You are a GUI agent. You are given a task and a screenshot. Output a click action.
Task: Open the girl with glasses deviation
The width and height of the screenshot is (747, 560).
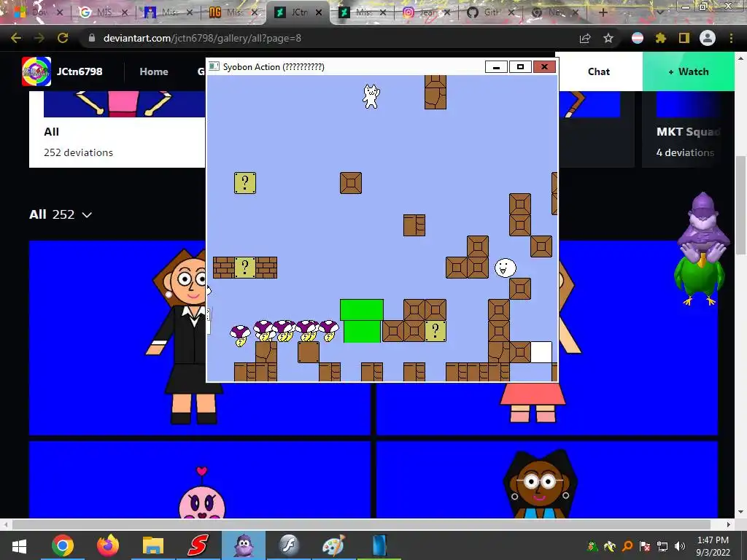pyautogui.click(x=547, y=480)
